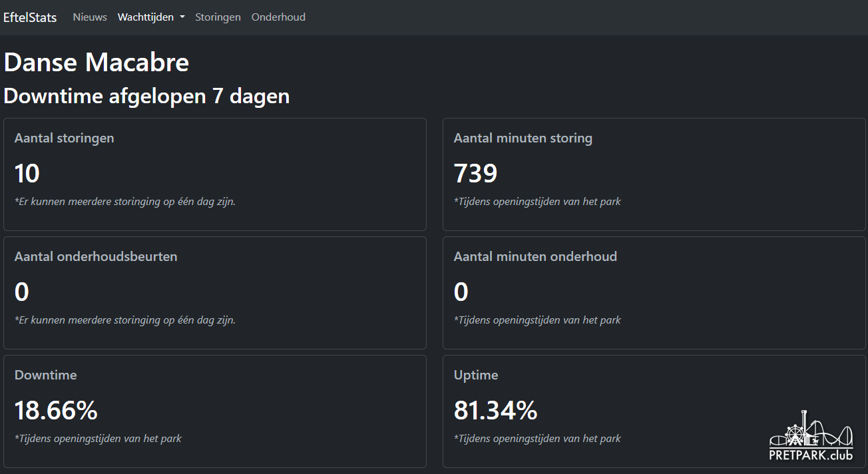Click the Danse Macabre page heading

pyautogui.click(x=97, y=63)
